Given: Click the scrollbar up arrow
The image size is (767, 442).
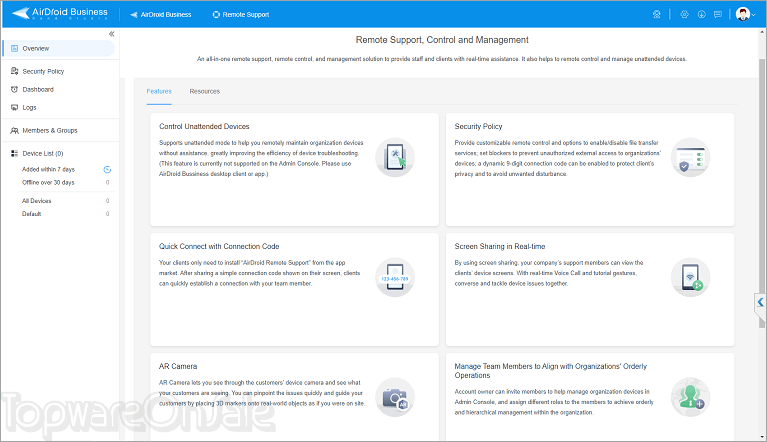Looking at the screenshot, I should [762, 32].
